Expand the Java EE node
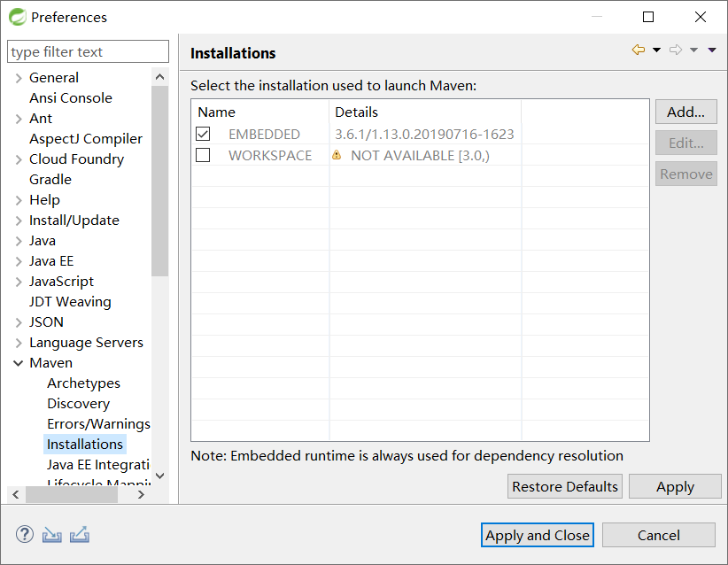728x565 pixels. pos(19,262)
